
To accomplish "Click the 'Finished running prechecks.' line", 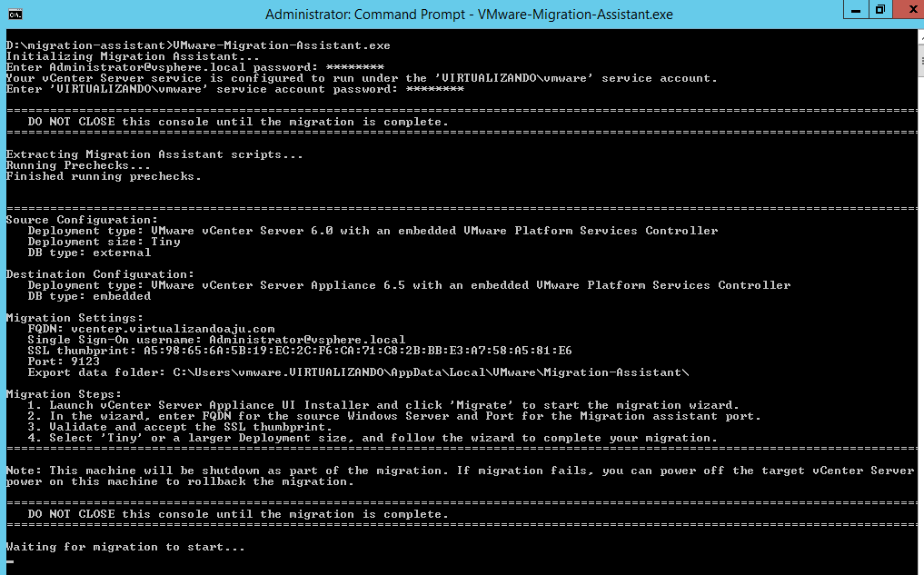I will [104, 176].
